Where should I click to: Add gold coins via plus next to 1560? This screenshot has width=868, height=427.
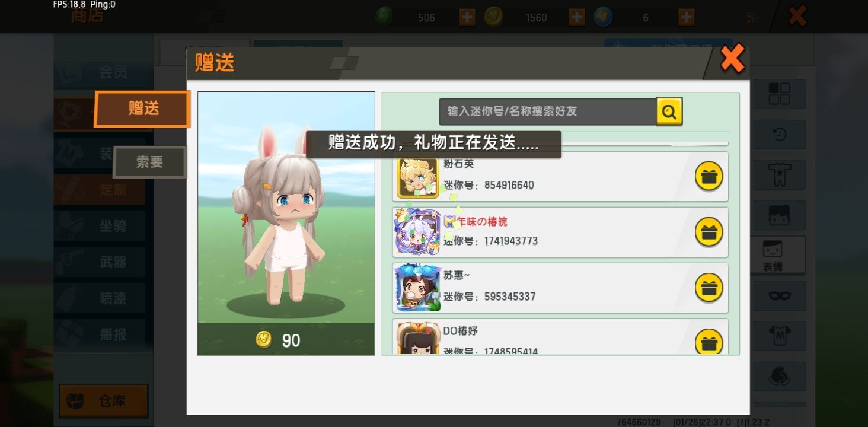point(576,17)
